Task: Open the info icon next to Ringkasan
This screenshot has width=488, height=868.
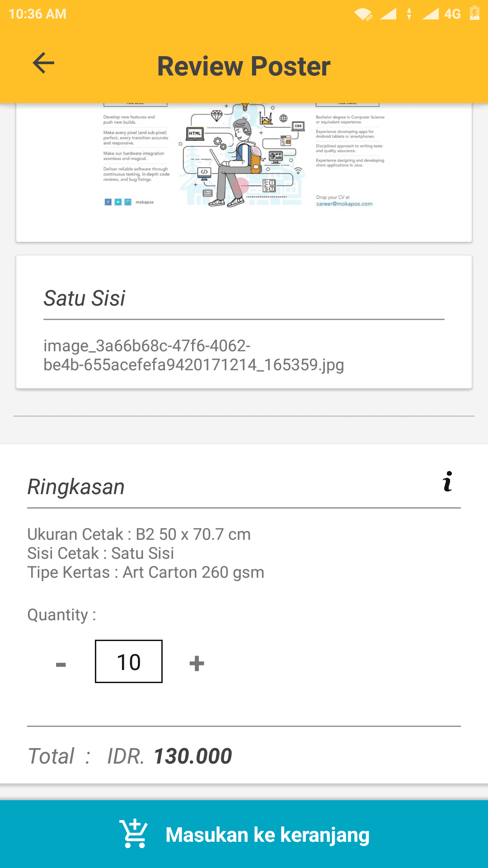Action: click(447, 481)
